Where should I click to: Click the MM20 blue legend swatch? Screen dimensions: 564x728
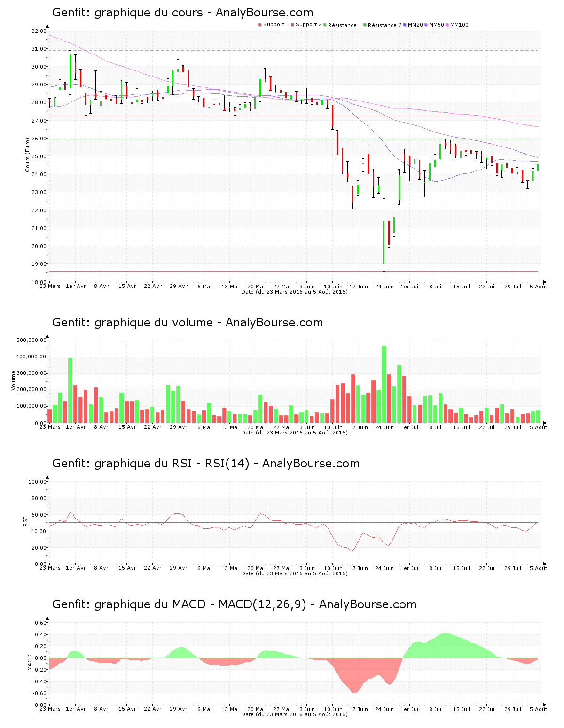point(405,25)
